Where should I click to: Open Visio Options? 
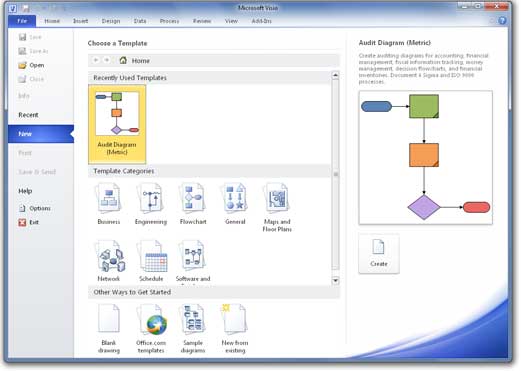click(x=35, y=208)
